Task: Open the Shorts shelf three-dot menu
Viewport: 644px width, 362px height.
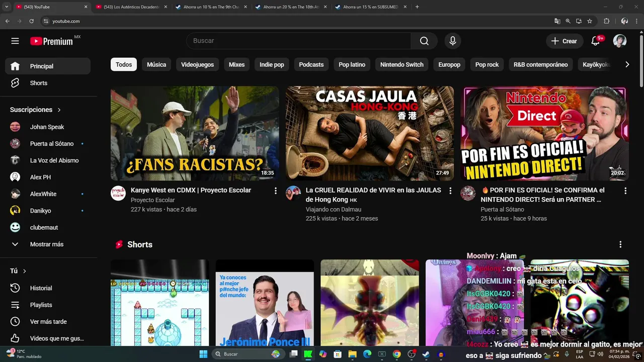Action: (620, 244)
